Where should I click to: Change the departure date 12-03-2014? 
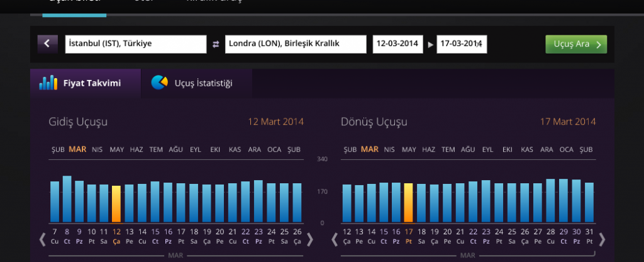coord(397,44)
